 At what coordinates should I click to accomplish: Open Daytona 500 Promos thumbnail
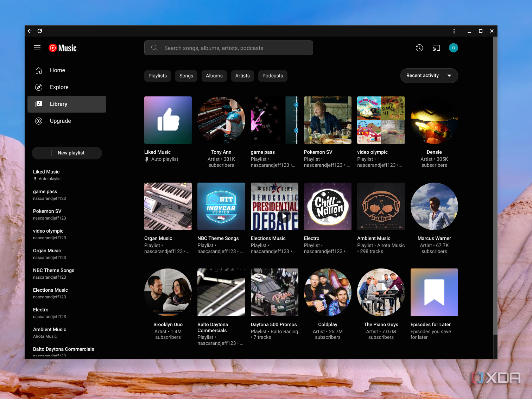pos(274,292)
